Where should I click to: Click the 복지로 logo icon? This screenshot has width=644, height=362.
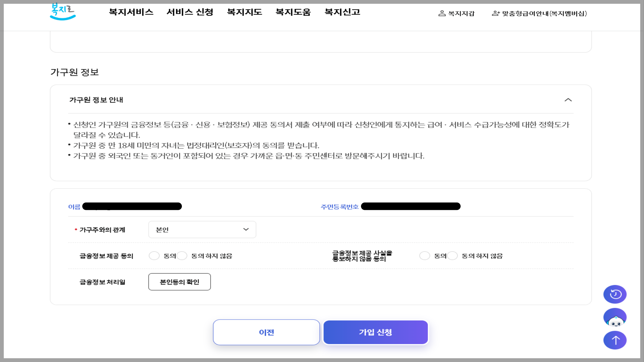(x=62, y=12)
